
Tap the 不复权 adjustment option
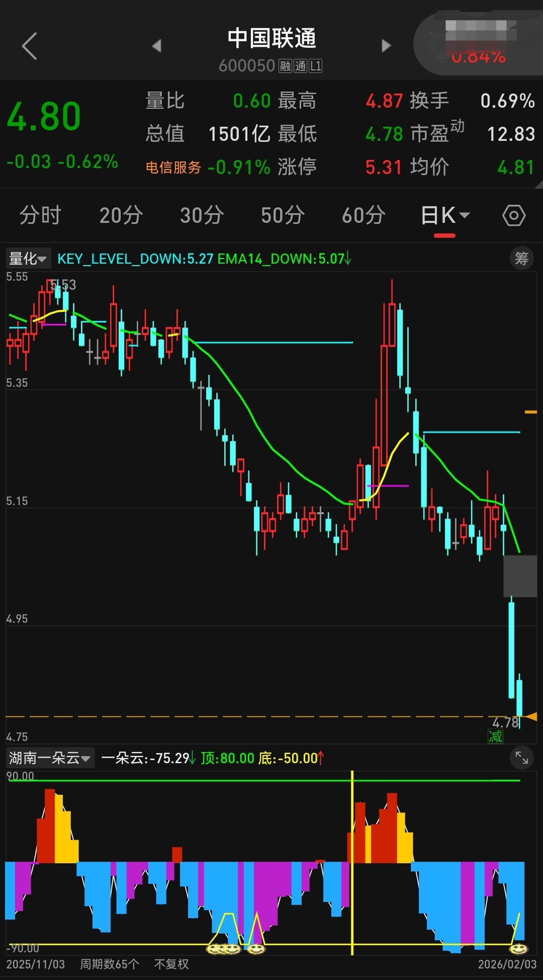coord(171,964)
